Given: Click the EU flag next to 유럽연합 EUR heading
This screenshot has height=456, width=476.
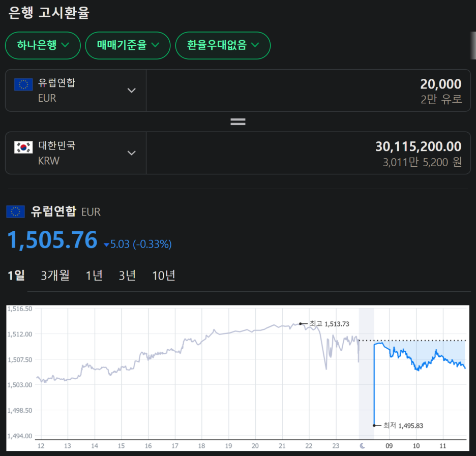Looking at the screenshot, I should click(15, 211).
